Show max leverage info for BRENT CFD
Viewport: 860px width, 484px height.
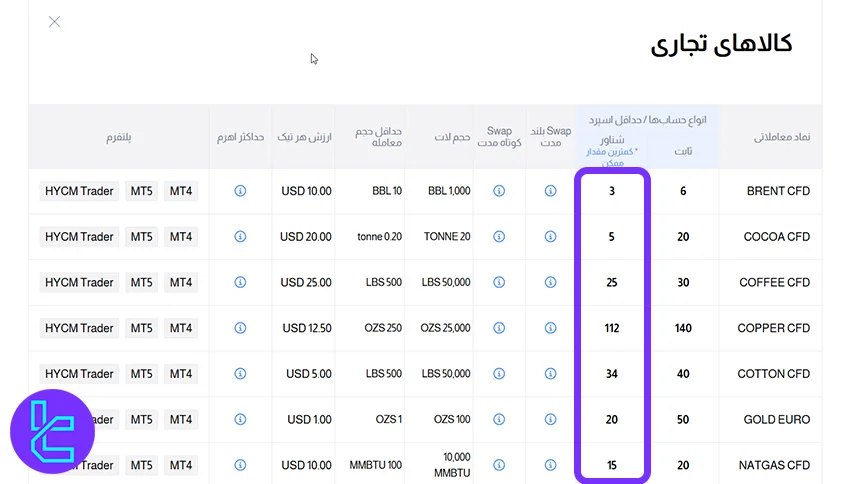[240, 191]
